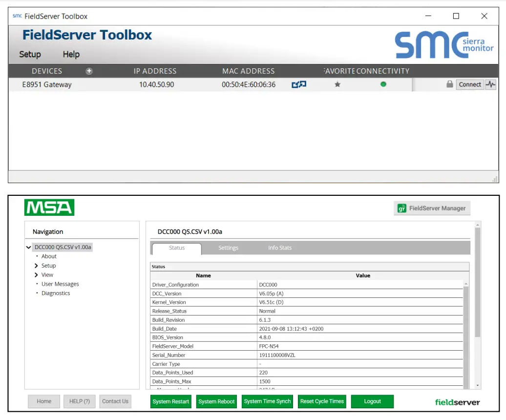Expand the View navigation node
Viewport: 506px width, 420px height.
pyautogui.click(x=36, y=275)
